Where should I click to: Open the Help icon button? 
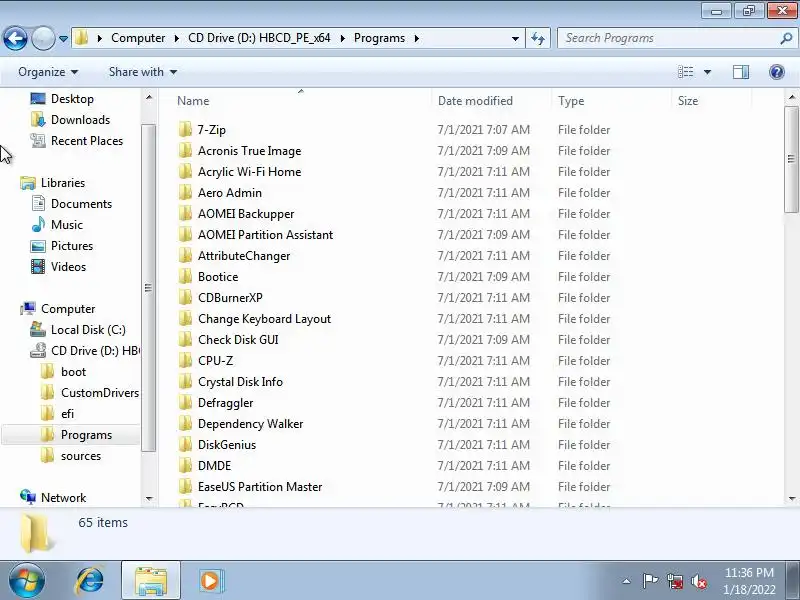[x=777, y=72]
